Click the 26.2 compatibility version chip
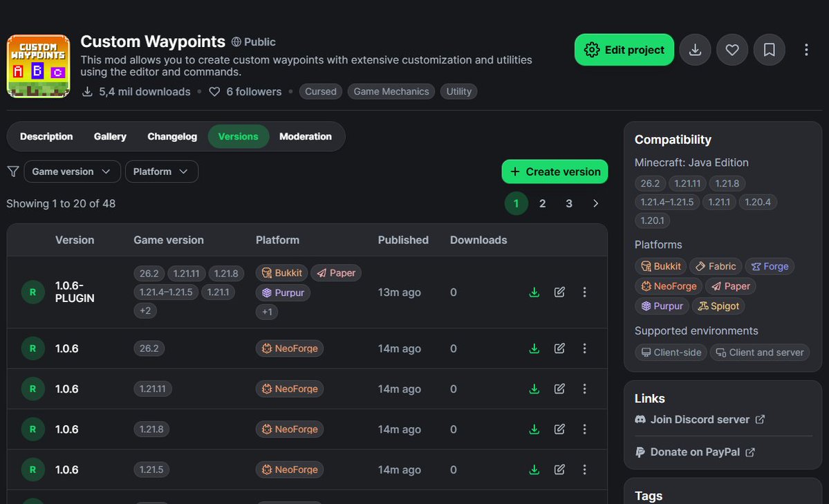Screen dimensions: 829x504 [x=650, y=183]
